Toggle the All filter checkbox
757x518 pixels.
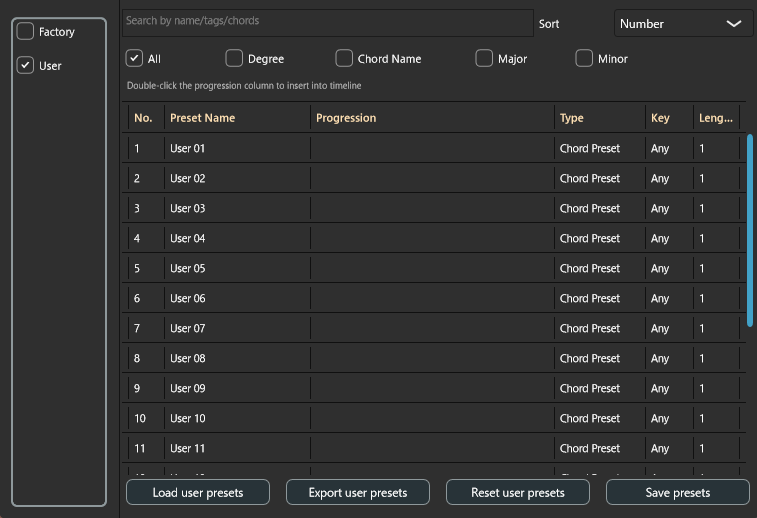pos(134,59)
